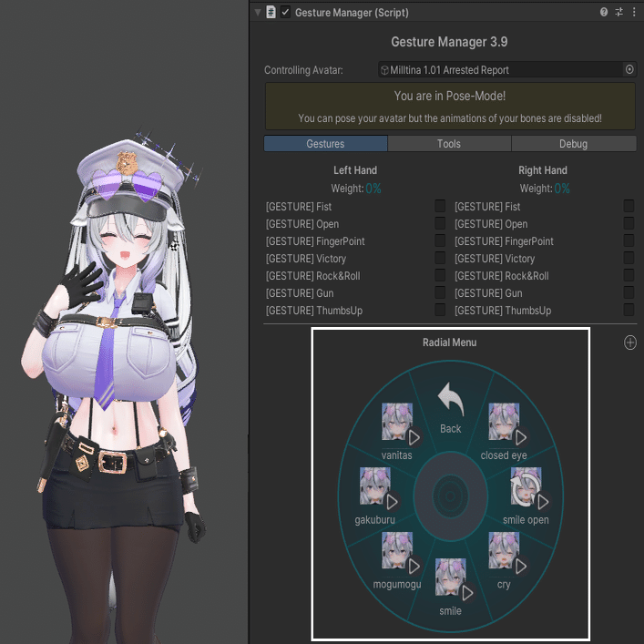Toggle Right Hand ThumbsUp gesture checkbox

pos(629,310)
